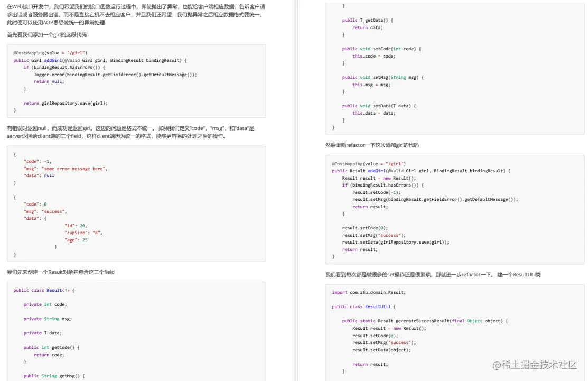Click "result.setData(girlRepository.save(girl));" line
The width and height of the screenshot is (588, 381).
tap(396, 242)
